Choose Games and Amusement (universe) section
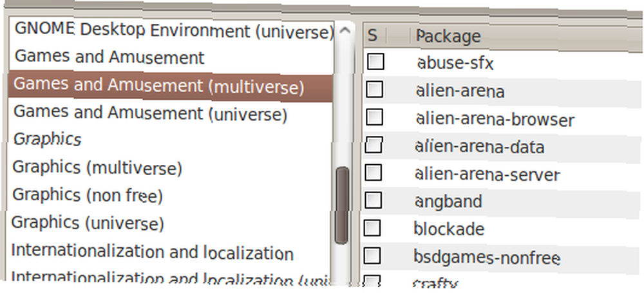This screenshot has width=644, height=293. [171, 113]
